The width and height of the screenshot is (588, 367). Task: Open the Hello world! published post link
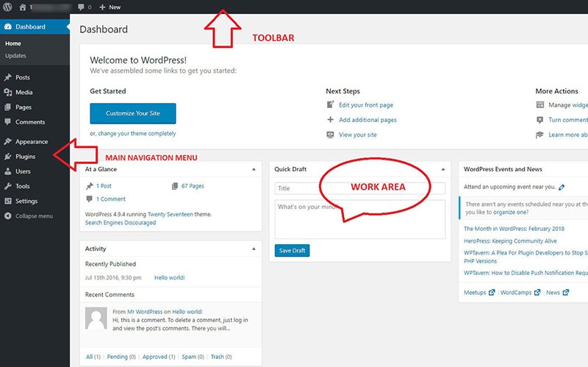(x=170, y=278)
